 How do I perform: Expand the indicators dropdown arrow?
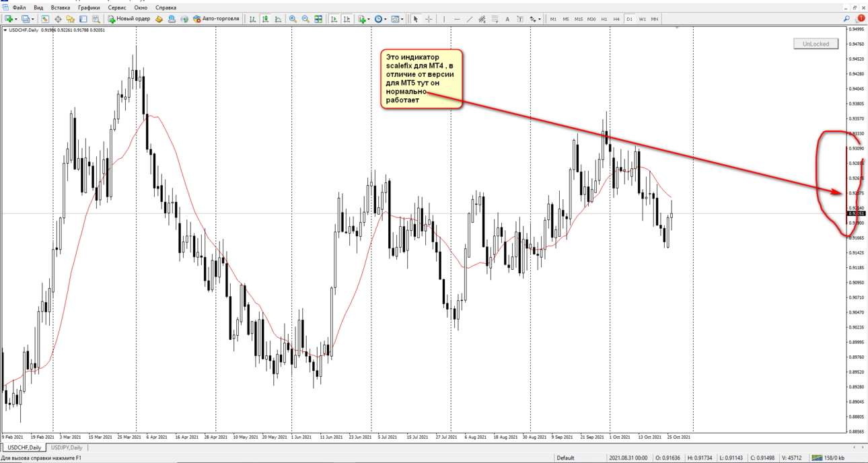click(369, 19)
